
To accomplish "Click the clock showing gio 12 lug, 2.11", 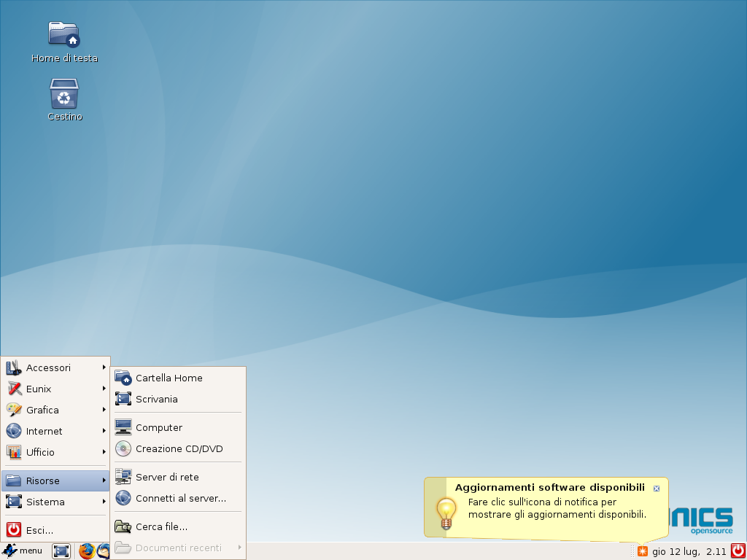I will pyautogui.click(x=689, y=551).
